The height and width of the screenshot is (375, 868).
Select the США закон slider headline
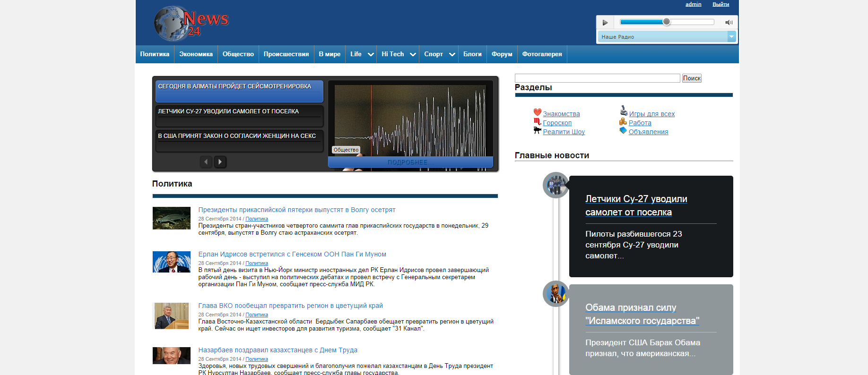tap(239, 141)
